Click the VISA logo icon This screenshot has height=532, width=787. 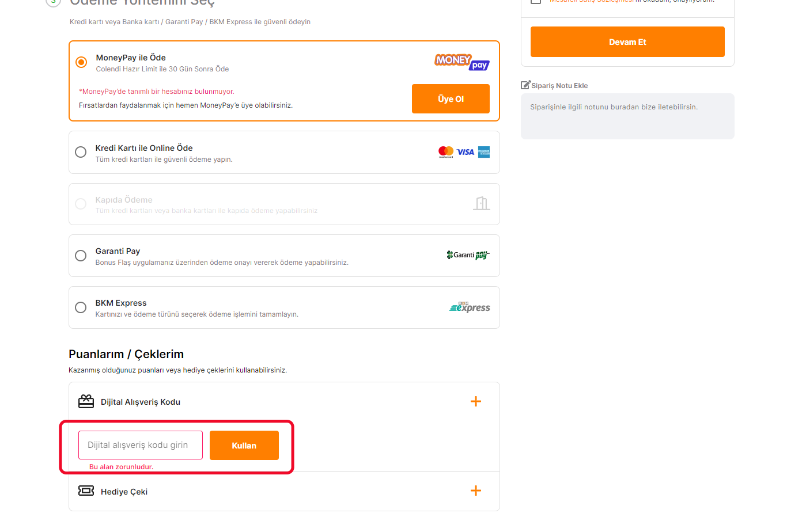(x=466, y=152)
